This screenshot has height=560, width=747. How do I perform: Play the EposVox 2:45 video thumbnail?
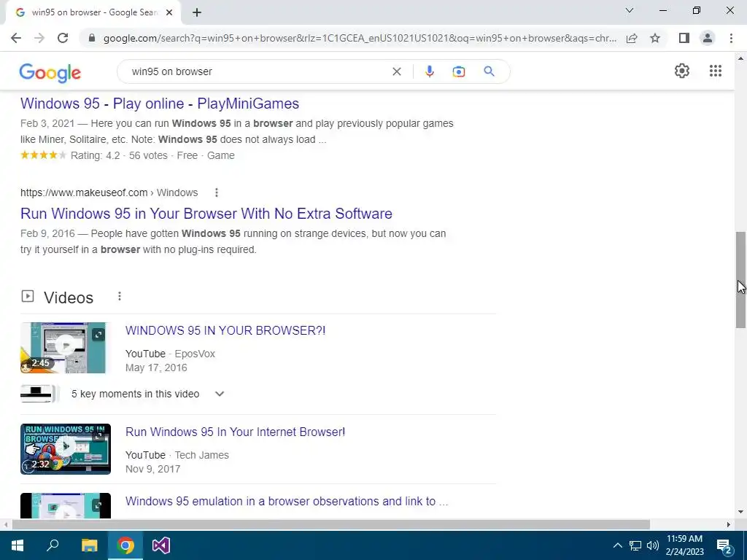tap(65, 348)
